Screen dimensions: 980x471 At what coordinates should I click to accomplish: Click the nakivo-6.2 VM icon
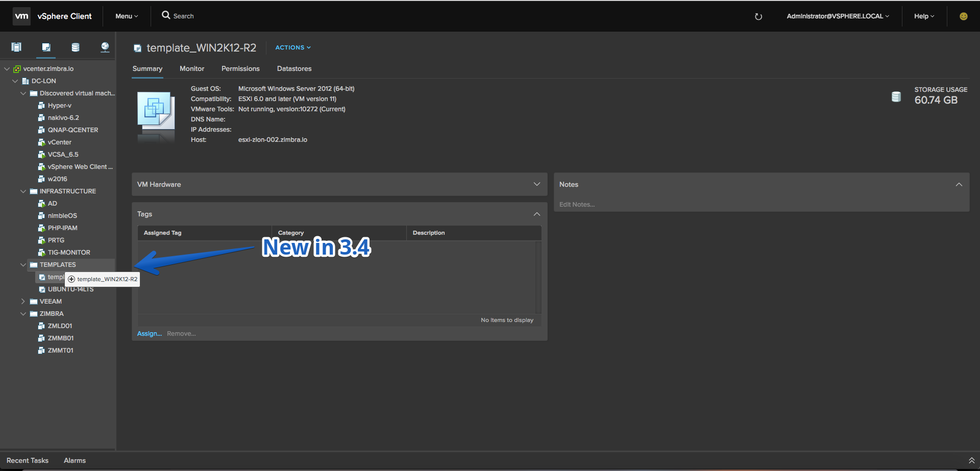pyautogui.click(x=42, y=118)
